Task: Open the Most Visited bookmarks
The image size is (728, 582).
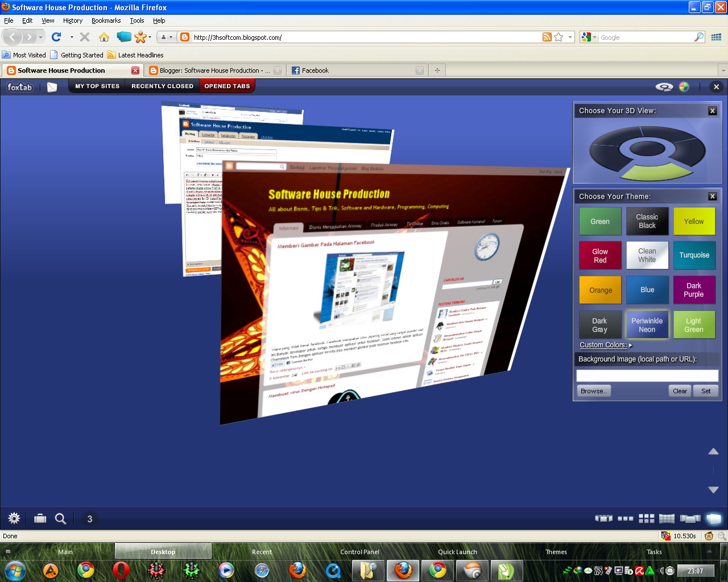Action: click(x=24, y=55)
